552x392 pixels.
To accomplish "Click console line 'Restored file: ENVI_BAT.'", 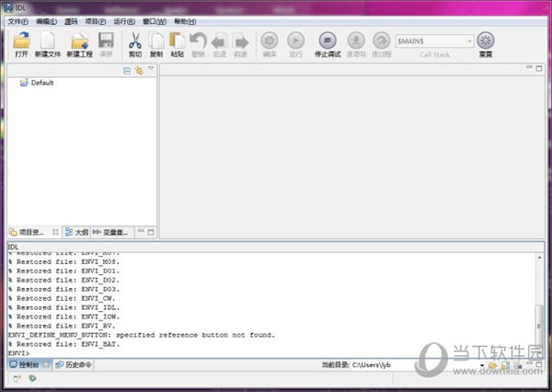I will pyautogui.click(x=64, y=344).
